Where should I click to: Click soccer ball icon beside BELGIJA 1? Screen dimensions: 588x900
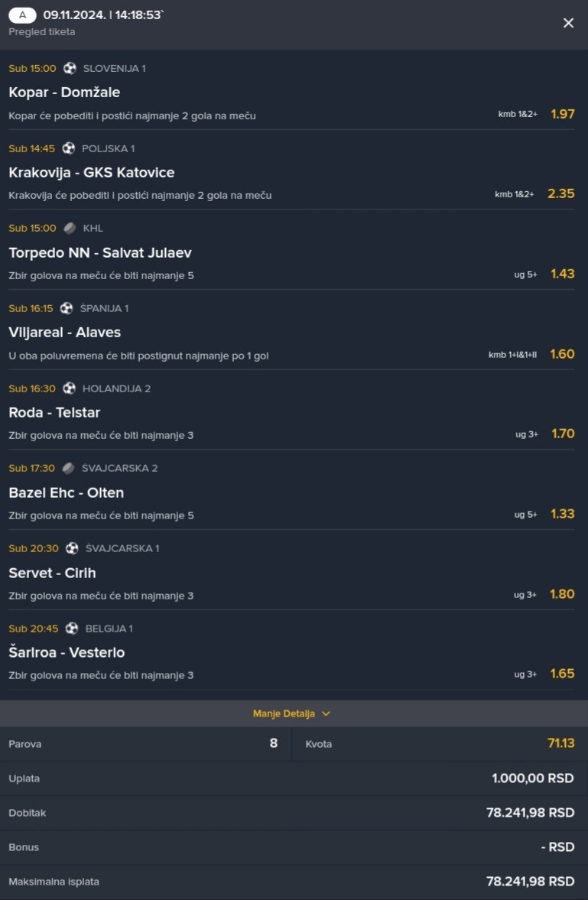72,629
